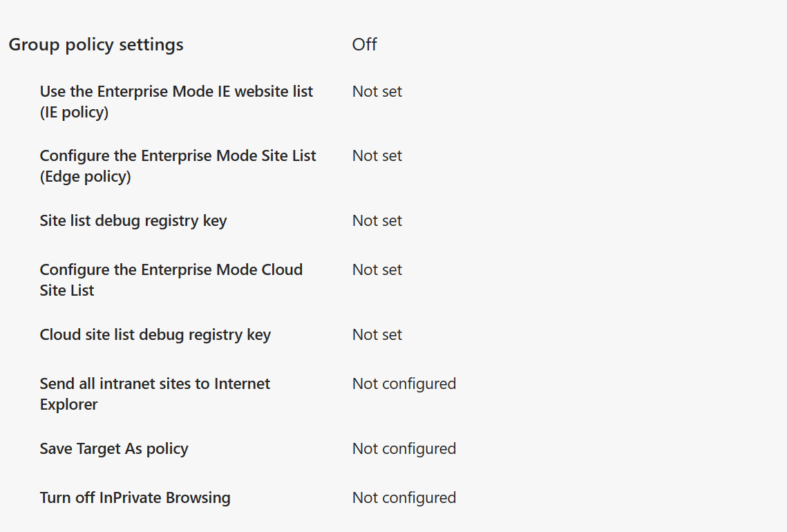
Task: Click the (Edge policy) text line
Action: pos(85,176)
